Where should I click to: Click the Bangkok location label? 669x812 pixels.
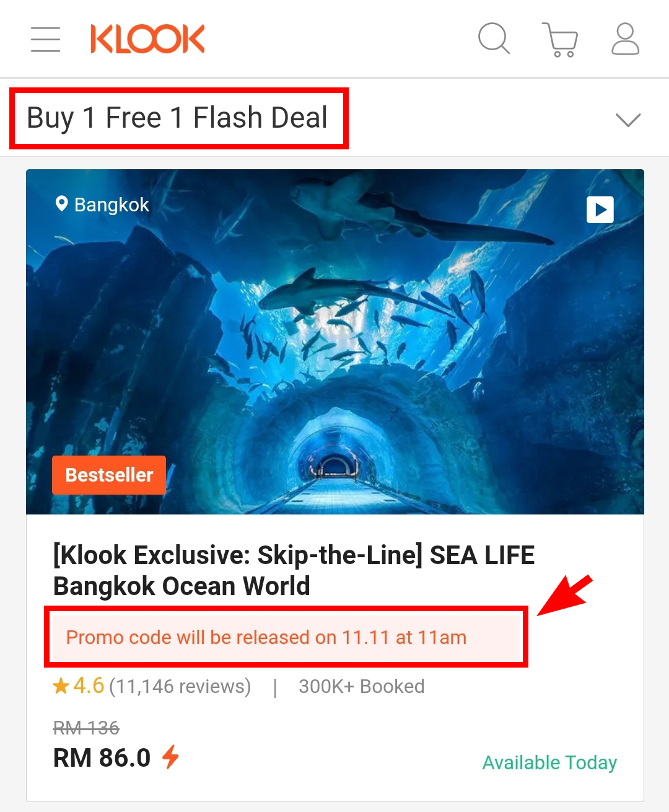pos(111,205)
